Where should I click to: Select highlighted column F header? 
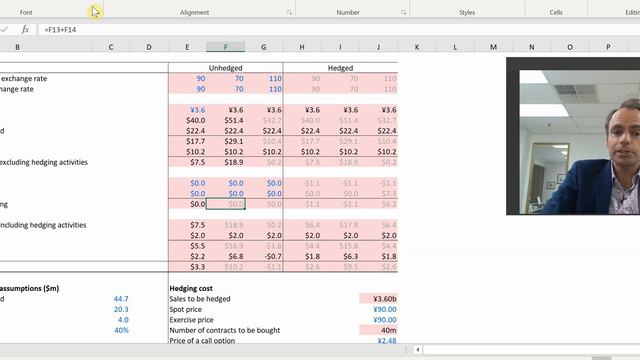point(226,47)
